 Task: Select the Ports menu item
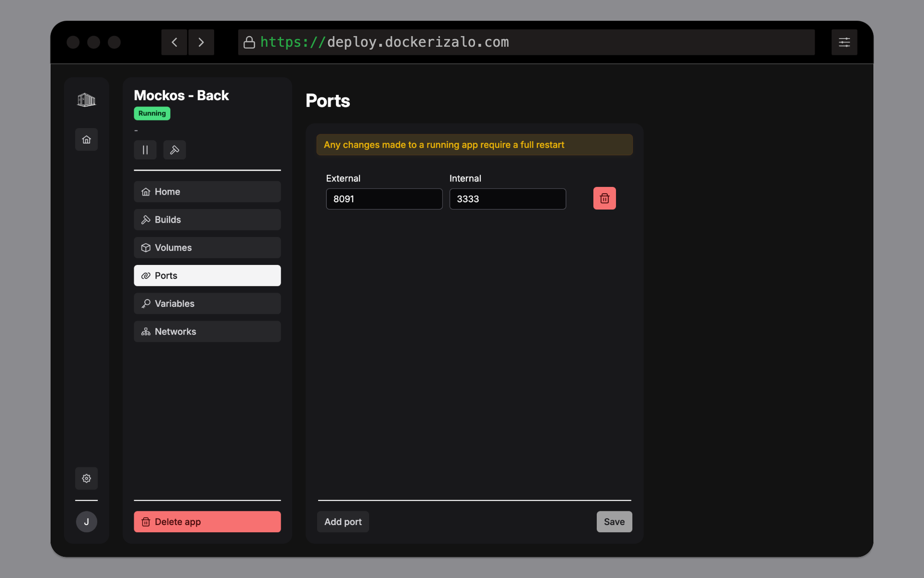[207, 276]
